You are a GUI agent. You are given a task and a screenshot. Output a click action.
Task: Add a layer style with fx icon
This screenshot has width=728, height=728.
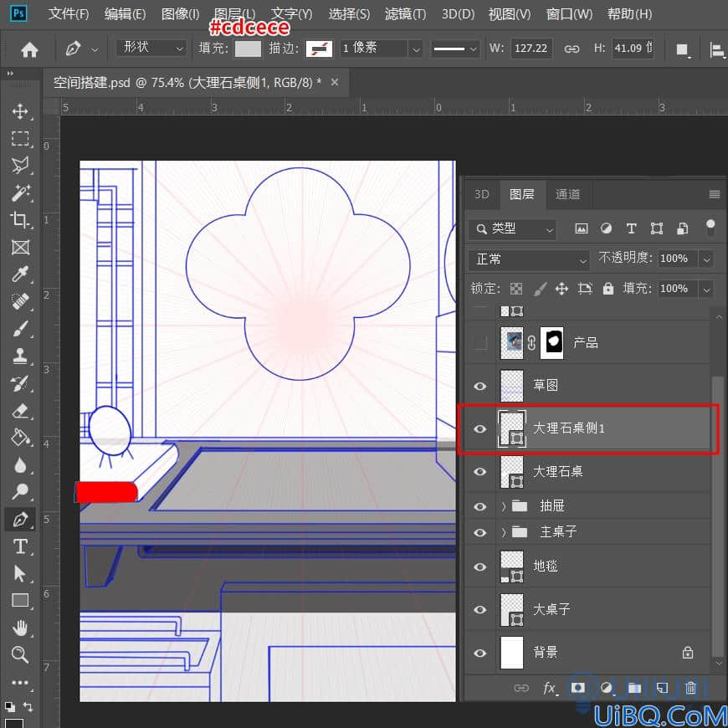(x=550, y=688)
